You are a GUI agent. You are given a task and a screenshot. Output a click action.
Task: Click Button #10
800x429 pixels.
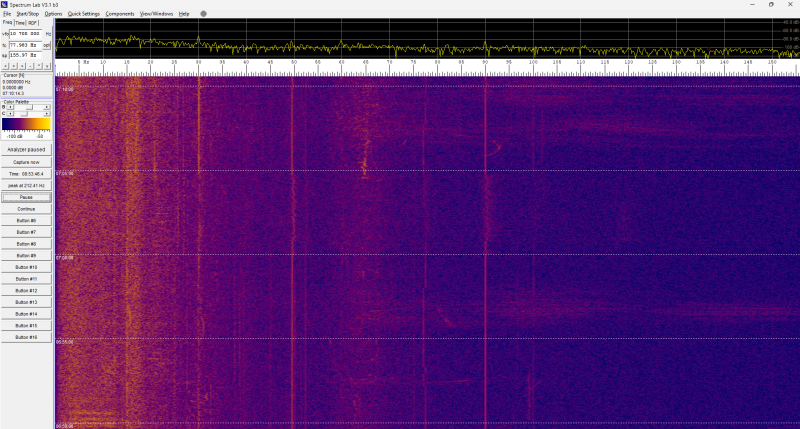pos(26,267)
